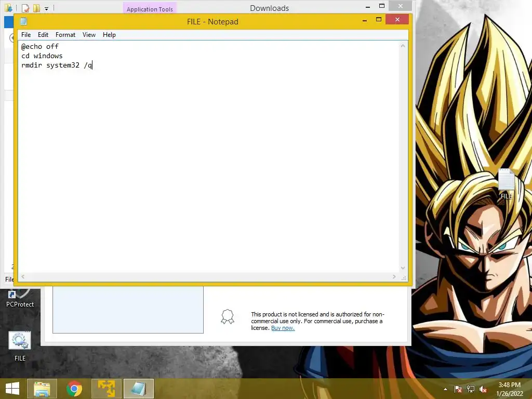Minimize the Downloads window
This screenshot has width=532, height=399.
368,6
